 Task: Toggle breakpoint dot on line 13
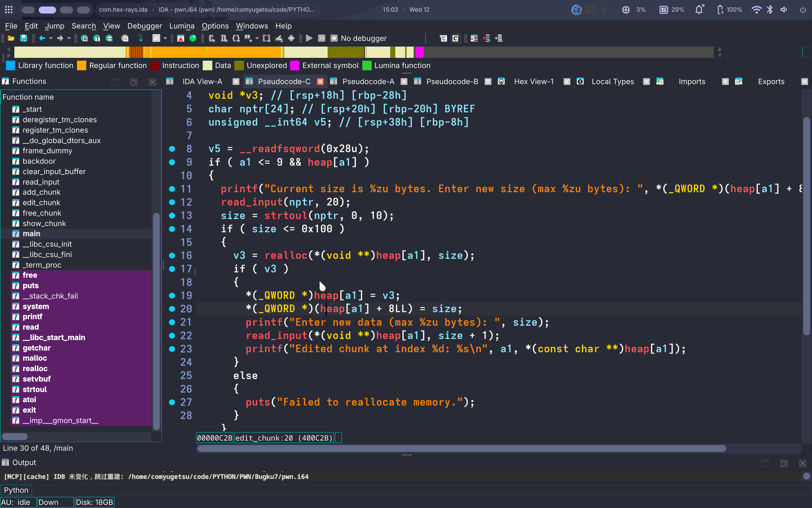[x=172, y=215]
